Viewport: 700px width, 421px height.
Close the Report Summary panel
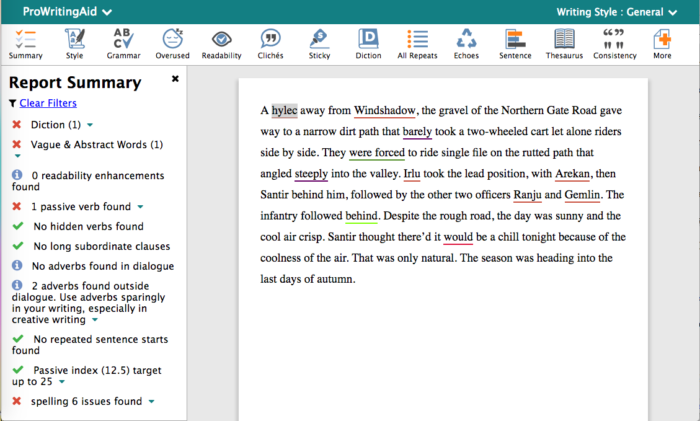click(x=175, y=79)
